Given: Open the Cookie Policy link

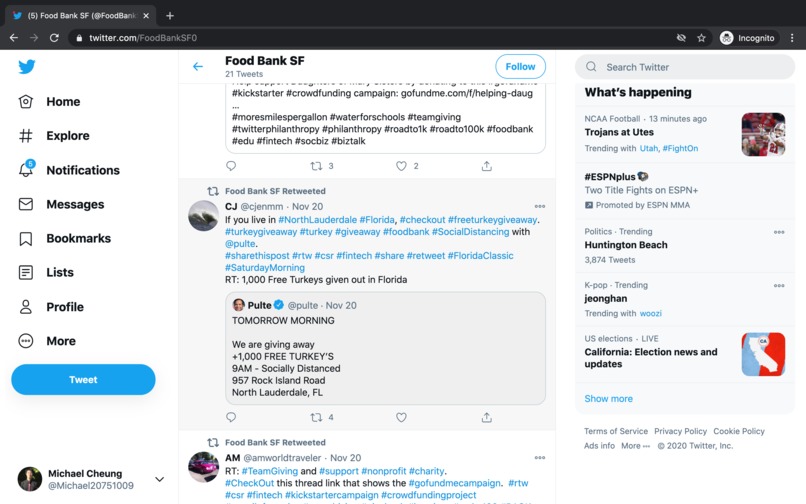Looking at the screenshot, I should tap(739, 431).
